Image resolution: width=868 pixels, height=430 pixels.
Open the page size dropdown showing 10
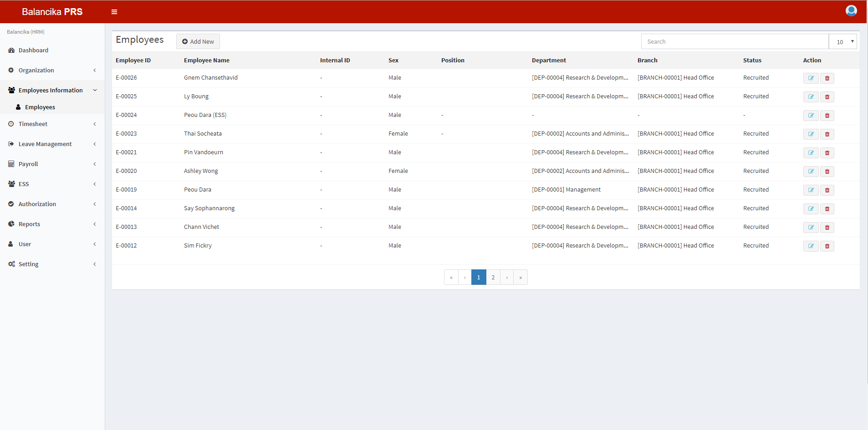(x=843, y=41)
